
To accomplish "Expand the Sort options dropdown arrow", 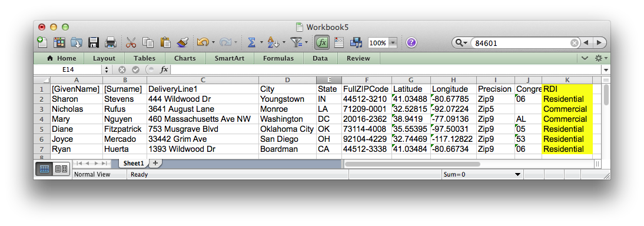I will (283, 42).
